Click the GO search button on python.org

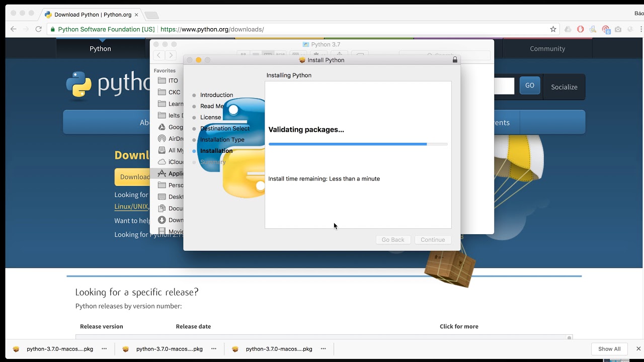point(530,85)
